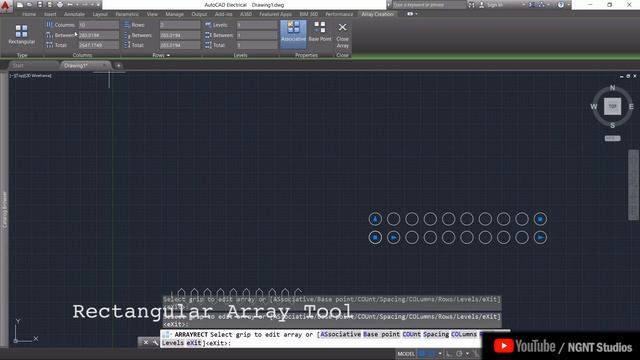Viewport: 640px width, 360px height.
Task: Click the Save quick access icon
Action: (x=40, y=5)
